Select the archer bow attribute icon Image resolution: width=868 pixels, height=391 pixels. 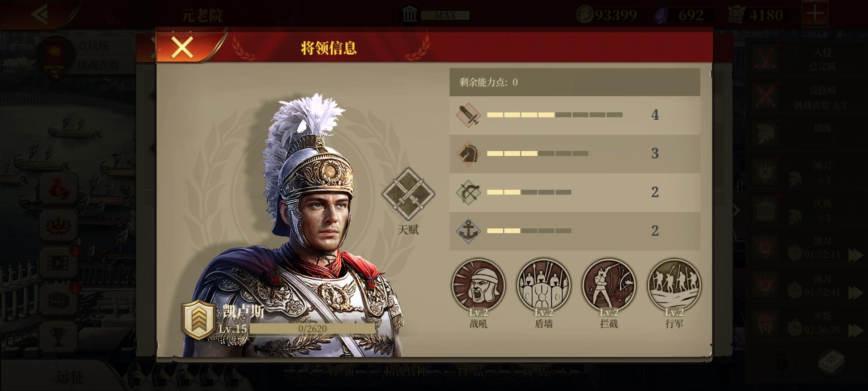pyautogui.click(x=468, y=192)
